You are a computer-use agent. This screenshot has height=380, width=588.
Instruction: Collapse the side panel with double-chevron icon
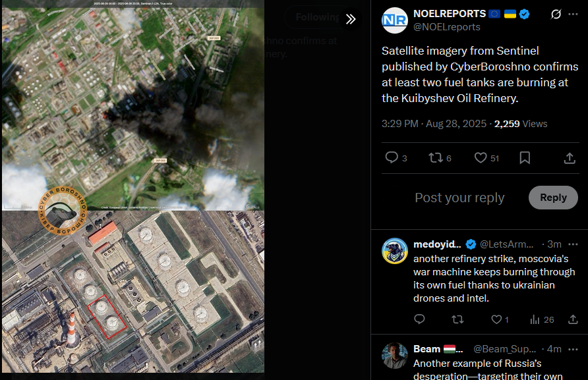pos(351,18)
